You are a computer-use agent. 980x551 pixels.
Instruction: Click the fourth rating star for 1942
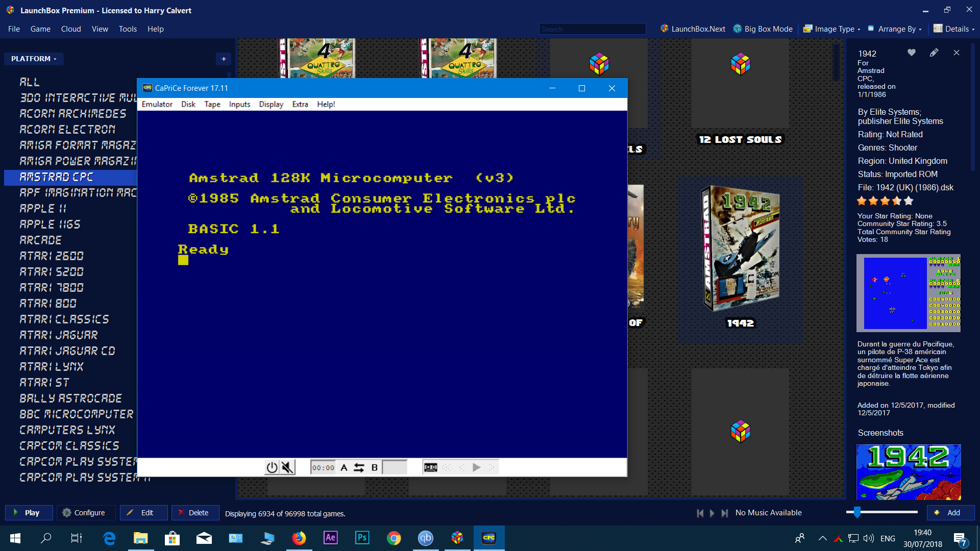(897, 201)
